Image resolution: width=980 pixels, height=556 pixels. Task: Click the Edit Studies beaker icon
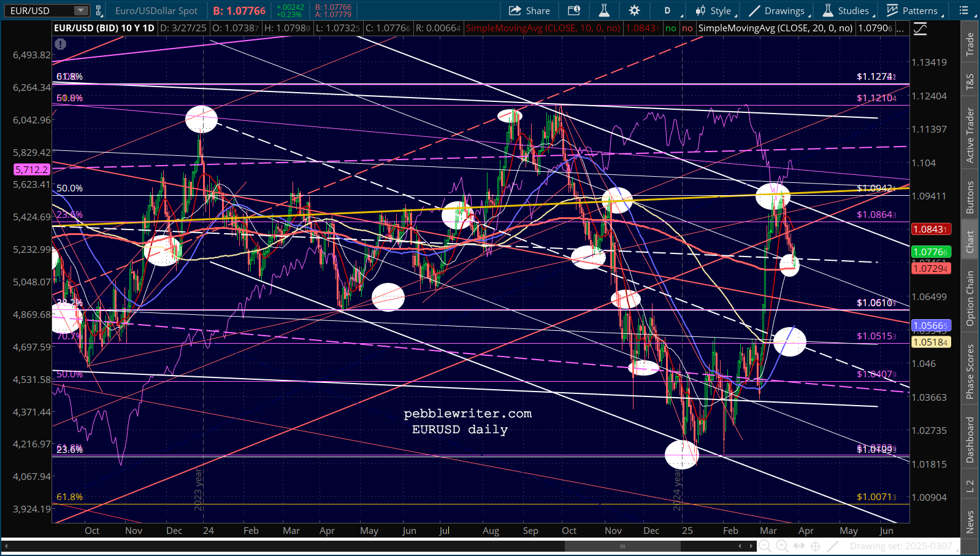pos(604,10)
